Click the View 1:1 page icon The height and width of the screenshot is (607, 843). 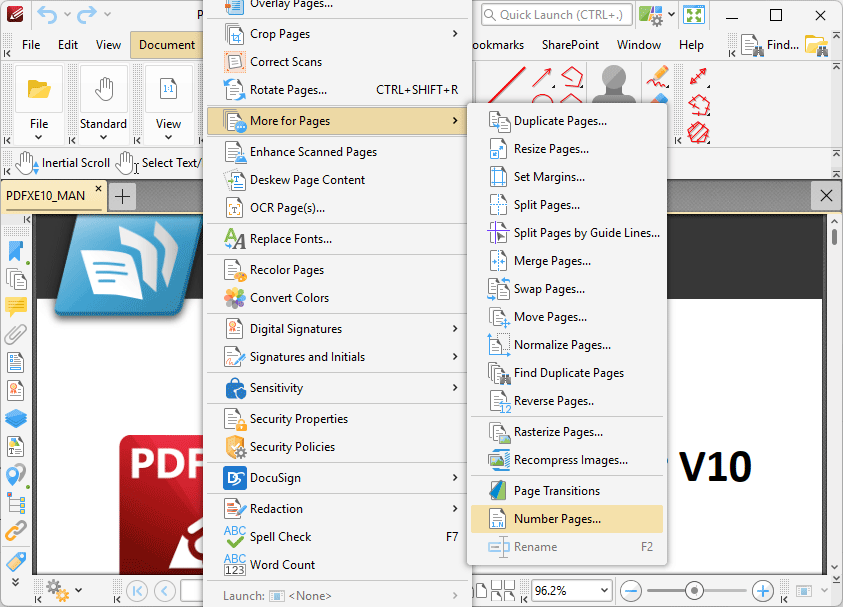click(x=168, y=89)
